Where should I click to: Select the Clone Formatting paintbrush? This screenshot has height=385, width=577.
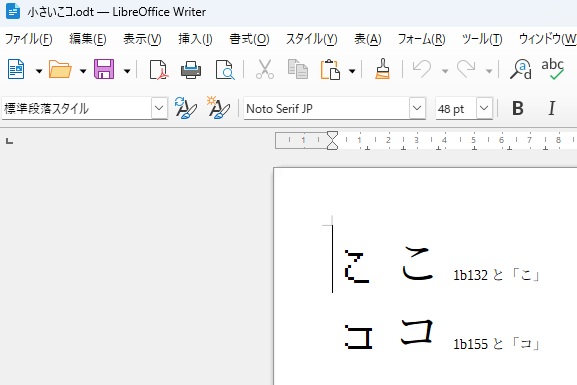[x=382, y=69]
